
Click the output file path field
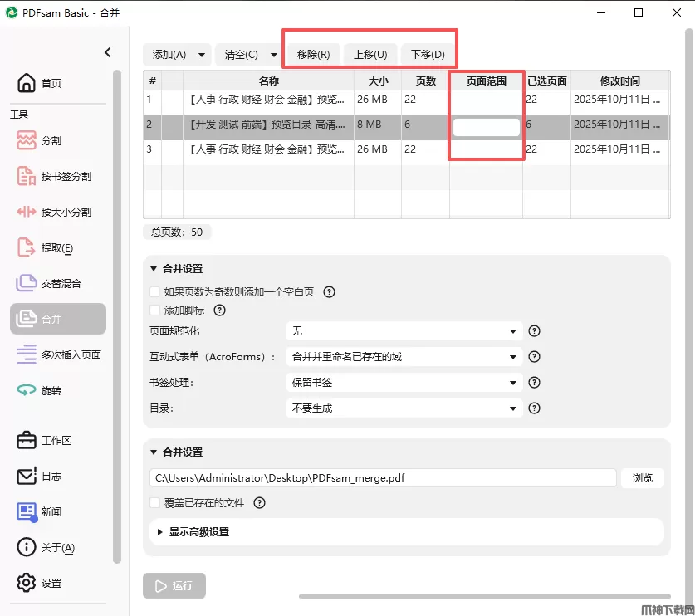point(383,478)
